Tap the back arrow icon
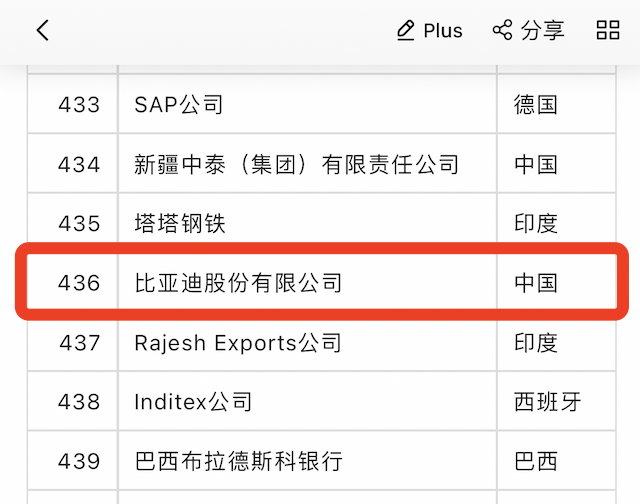 point(42,31)
